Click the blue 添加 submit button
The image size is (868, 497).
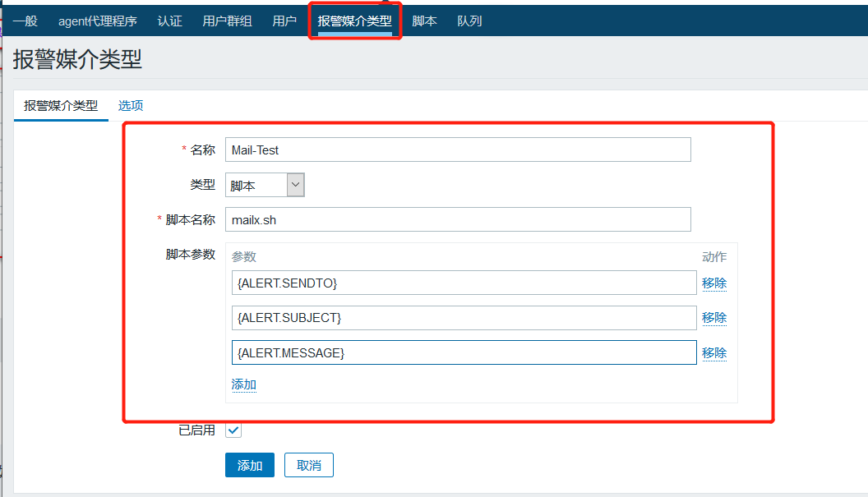(x=250, y=465)
